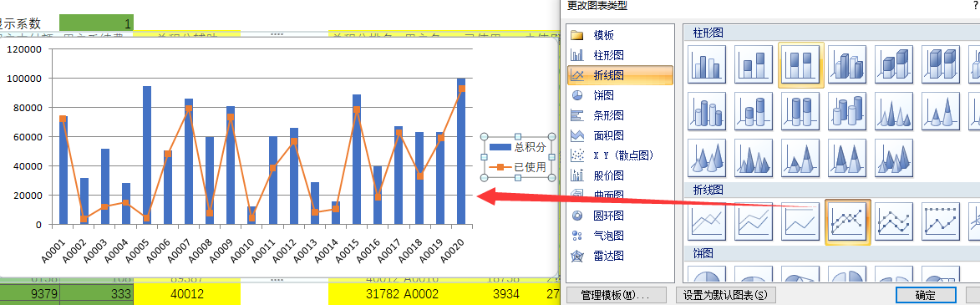This screenshot has width=980, height=305.
Task: Select the 已使用 legend entry
Action: tap(517, 167)
